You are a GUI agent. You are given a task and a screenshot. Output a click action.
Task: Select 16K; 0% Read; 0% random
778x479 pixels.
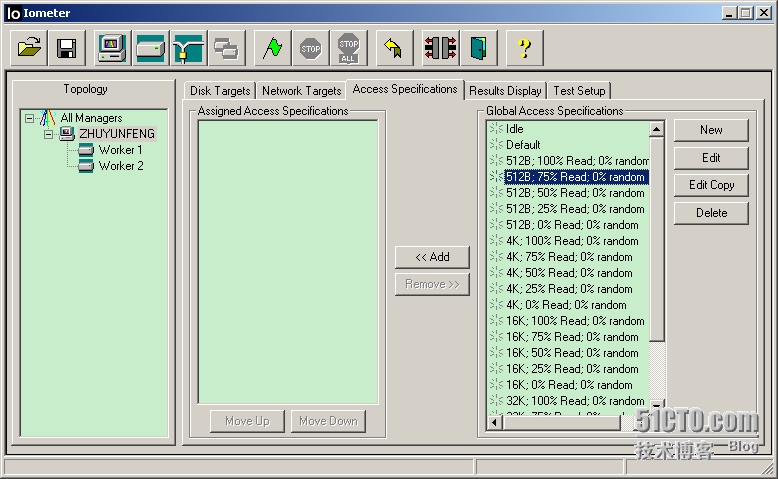pos(568,385)
